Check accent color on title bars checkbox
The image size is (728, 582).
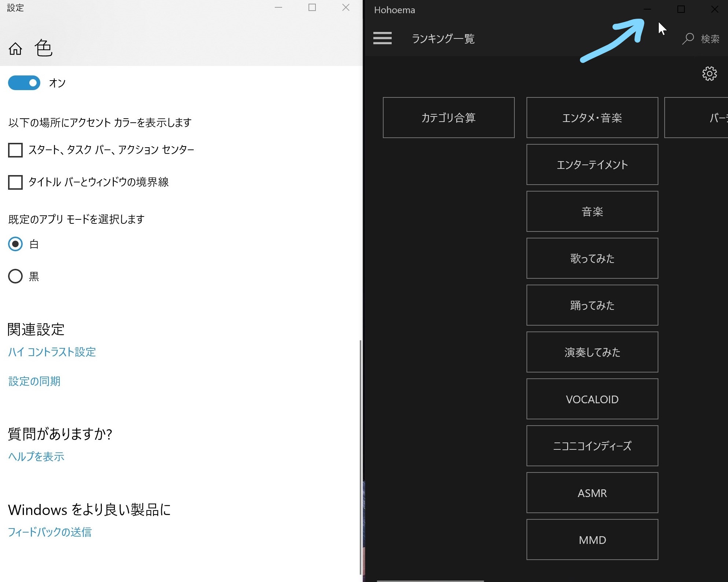(x=15, y=182)
